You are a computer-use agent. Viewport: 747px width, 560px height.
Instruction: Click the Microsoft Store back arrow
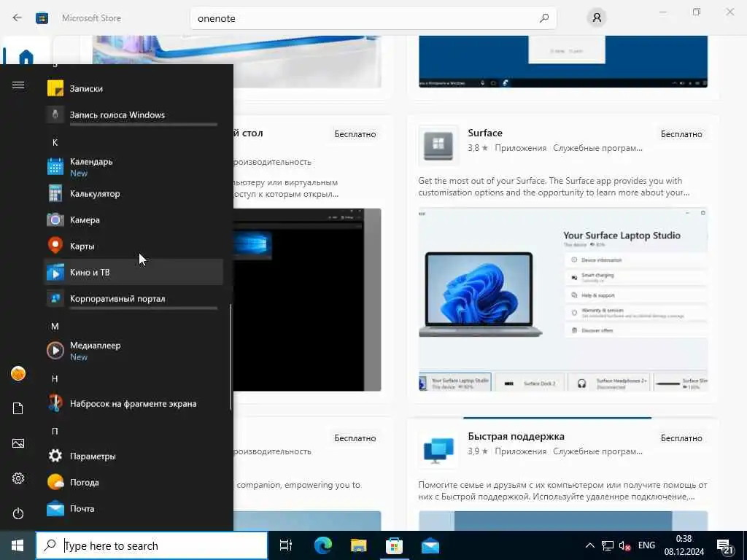(18, 18)
